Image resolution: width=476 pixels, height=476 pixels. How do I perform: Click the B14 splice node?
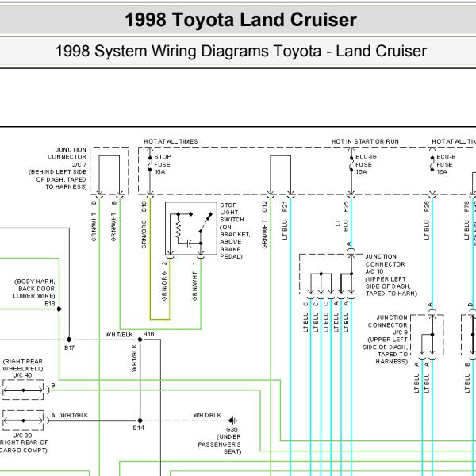click(140, 420)
